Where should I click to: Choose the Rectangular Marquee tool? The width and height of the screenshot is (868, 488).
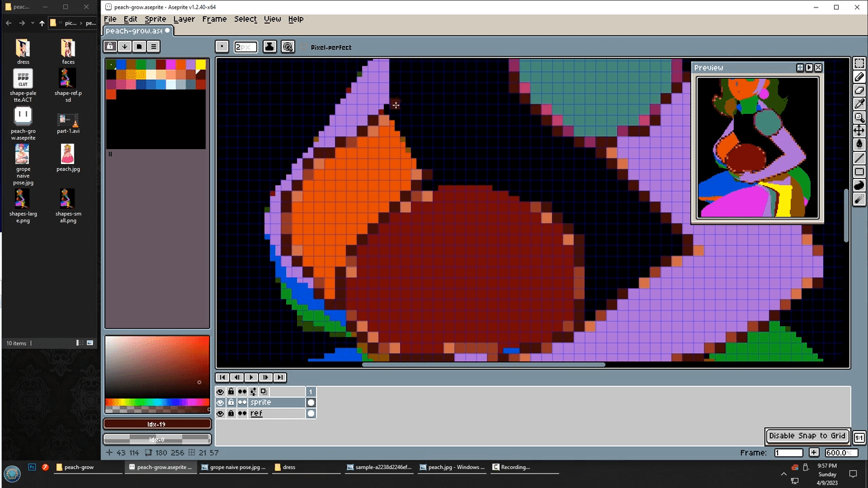coord(859,64)
